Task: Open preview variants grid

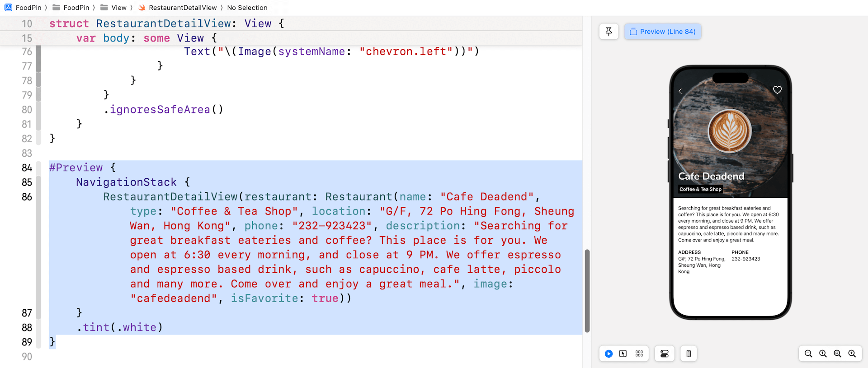Action: coord(639,354)
